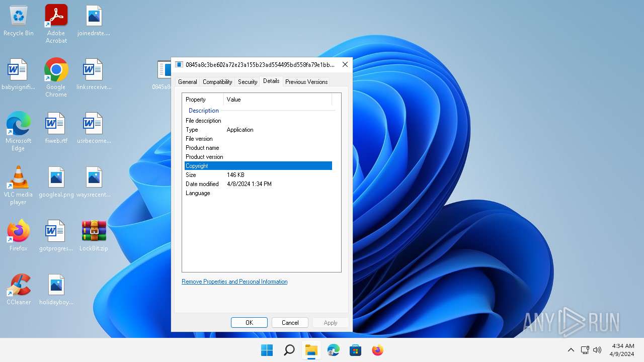The width and height of the screenshot is (644, 362).
Task: Select the linksreceive Word document icon
Action: click(94, 75)
